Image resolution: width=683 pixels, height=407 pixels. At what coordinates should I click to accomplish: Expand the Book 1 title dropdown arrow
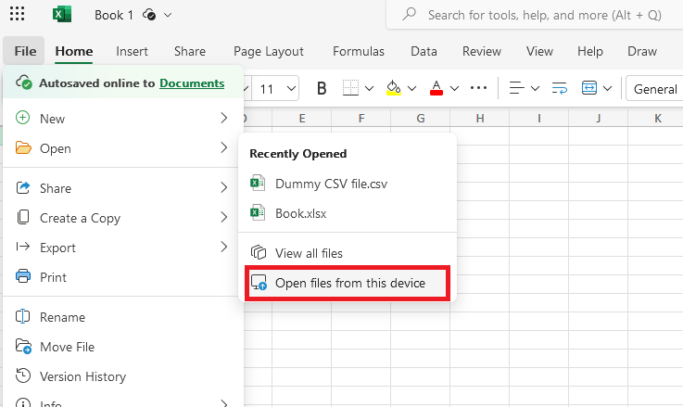point(168,15)
